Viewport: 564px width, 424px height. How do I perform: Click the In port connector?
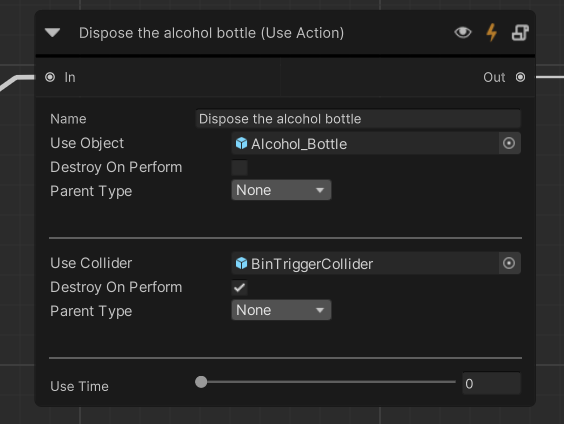tap(50, 77)
